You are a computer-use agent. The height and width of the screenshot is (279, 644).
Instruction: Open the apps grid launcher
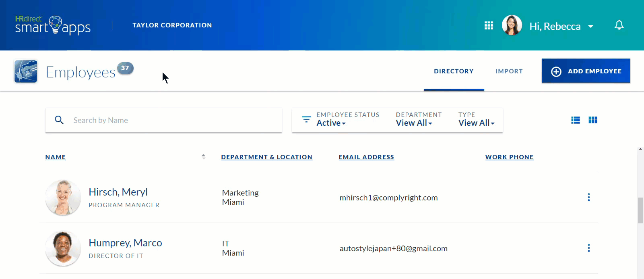tap(489, 26)
